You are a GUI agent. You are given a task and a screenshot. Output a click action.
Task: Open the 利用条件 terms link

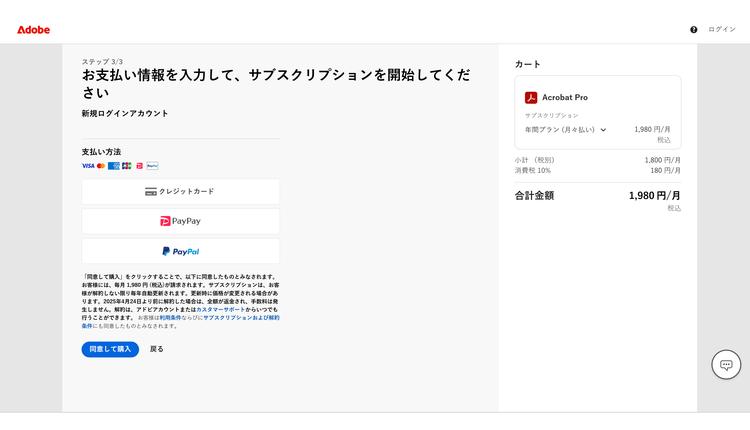click(x=169, y=318)
